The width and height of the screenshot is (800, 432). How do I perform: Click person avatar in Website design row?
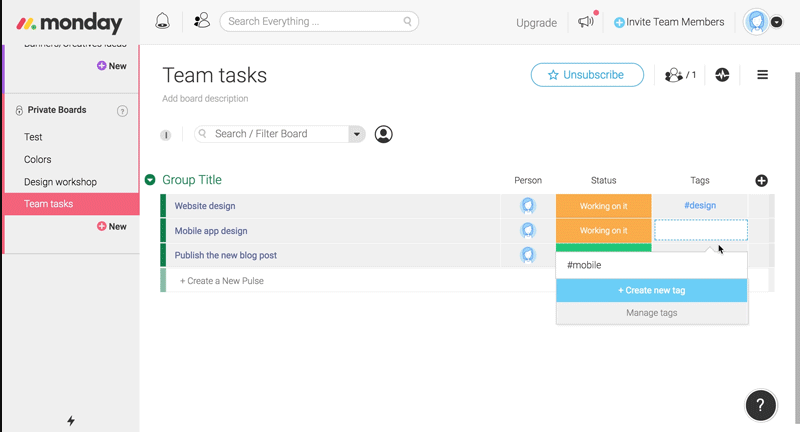(x=528, y=206)
